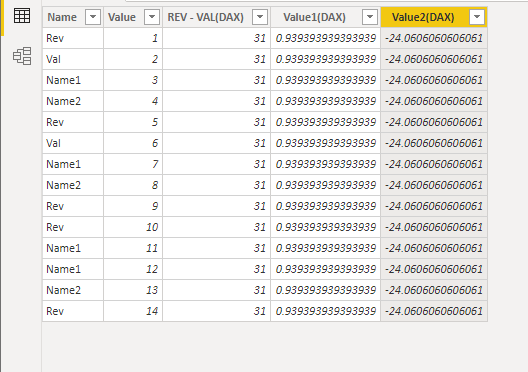The height and width of the screenshot is (372, 528).
Task: Click the Name1 cell in row with Value 11
Action: tap(73, 248)
